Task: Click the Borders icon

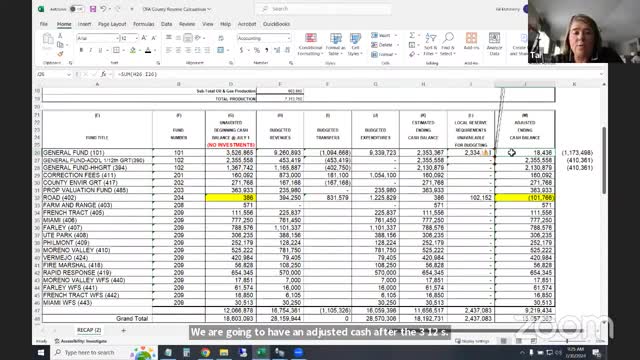Action: pyautogui.click(x=116, y=50)
